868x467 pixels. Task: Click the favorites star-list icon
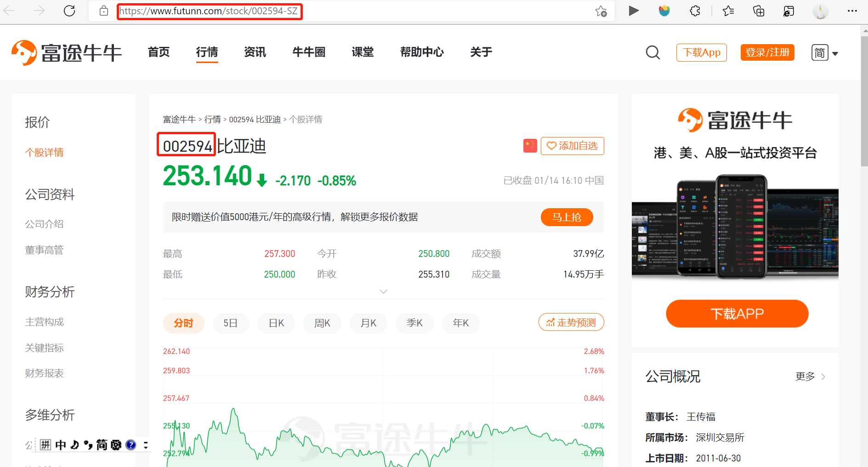tap(727, 11)
